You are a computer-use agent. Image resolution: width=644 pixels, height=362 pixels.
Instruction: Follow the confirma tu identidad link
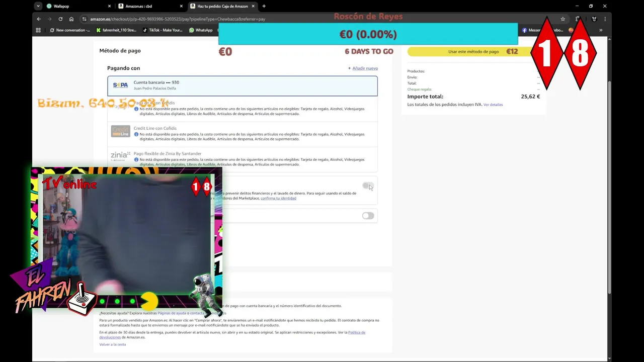pyautogui.click(x=278, y=198)
